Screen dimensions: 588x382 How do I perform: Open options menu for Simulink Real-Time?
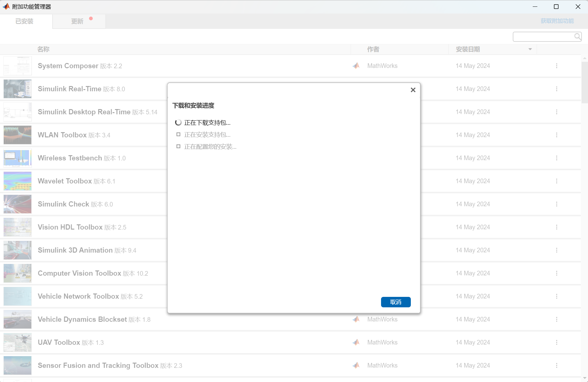[x=556, y=89]
